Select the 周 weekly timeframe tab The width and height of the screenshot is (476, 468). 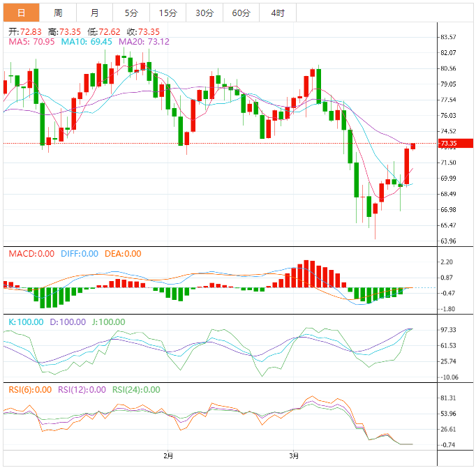point(58,13)
